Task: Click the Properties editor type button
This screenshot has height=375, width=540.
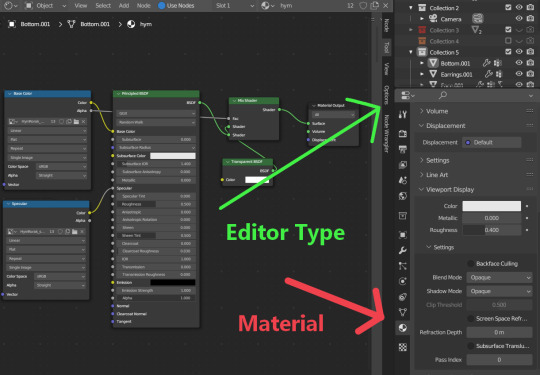Action: 407,95
